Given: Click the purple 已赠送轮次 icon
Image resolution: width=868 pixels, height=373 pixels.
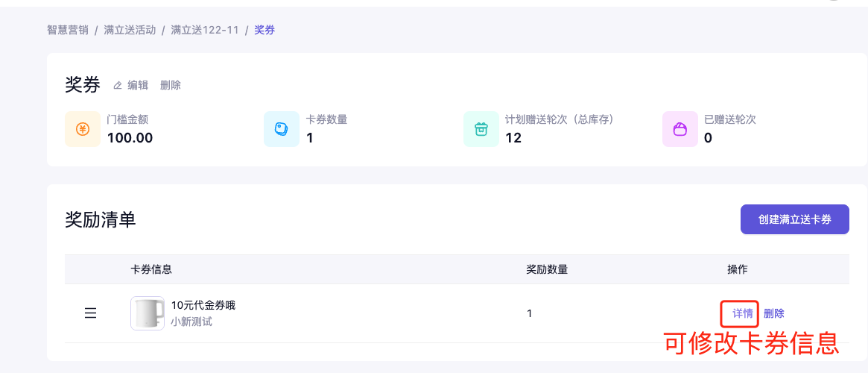Looking at the screenshot, I should click(x=679, y=129).
